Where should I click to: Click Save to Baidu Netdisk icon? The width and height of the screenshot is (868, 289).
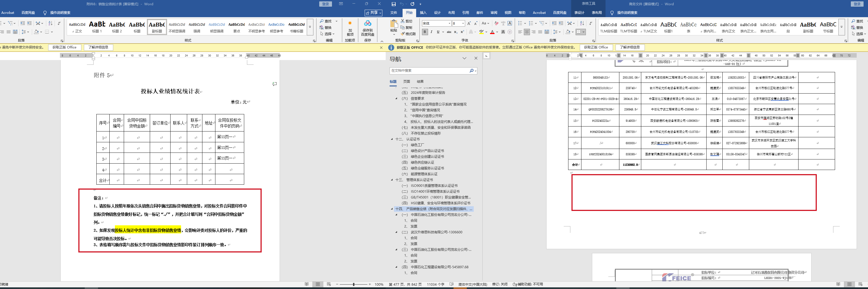[x=367, y=23]
